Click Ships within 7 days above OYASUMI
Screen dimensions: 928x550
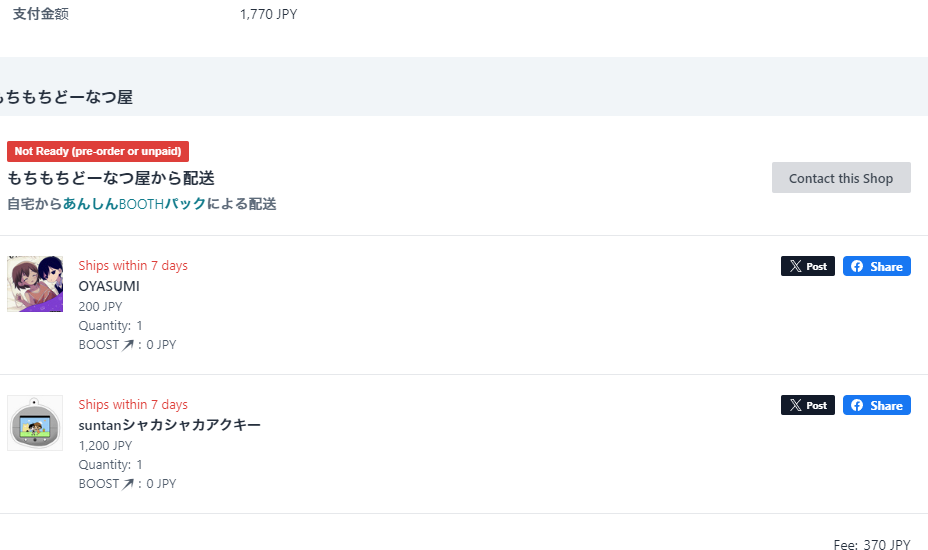click(133, 266)
